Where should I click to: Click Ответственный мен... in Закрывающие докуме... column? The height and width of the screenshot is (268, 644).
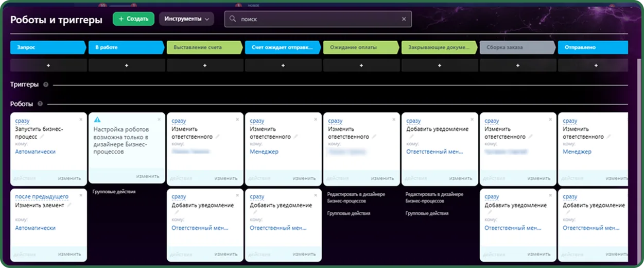(x=434, y=152)
